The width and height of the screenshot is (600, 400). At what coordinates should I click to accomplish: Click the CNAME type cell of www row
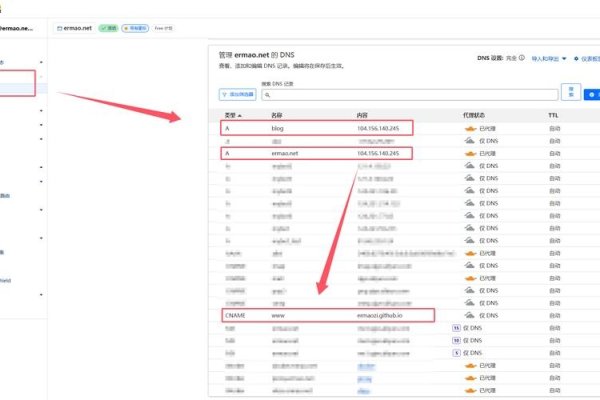click(235, 315)
